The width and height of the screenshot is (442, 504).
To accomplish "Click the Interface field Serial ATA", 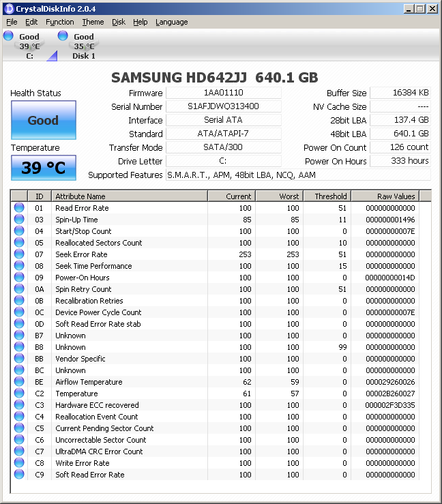I will pos(224,120).
